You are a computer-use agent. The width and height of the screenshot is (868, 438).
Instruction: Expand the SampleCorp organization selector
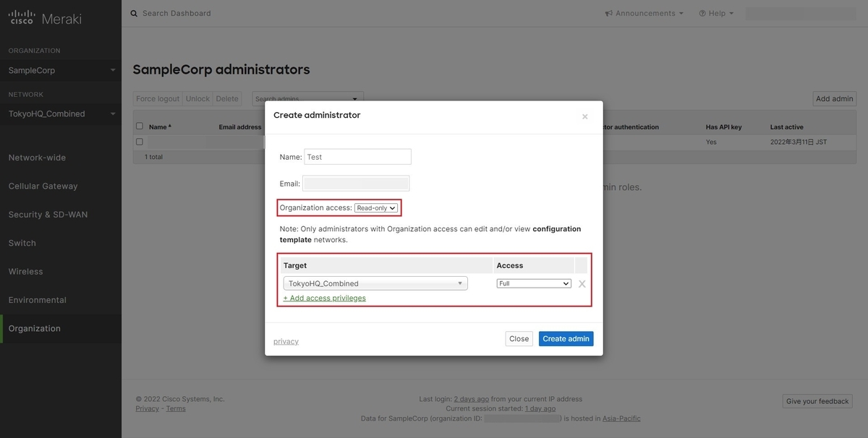click(x=61, y=70)
